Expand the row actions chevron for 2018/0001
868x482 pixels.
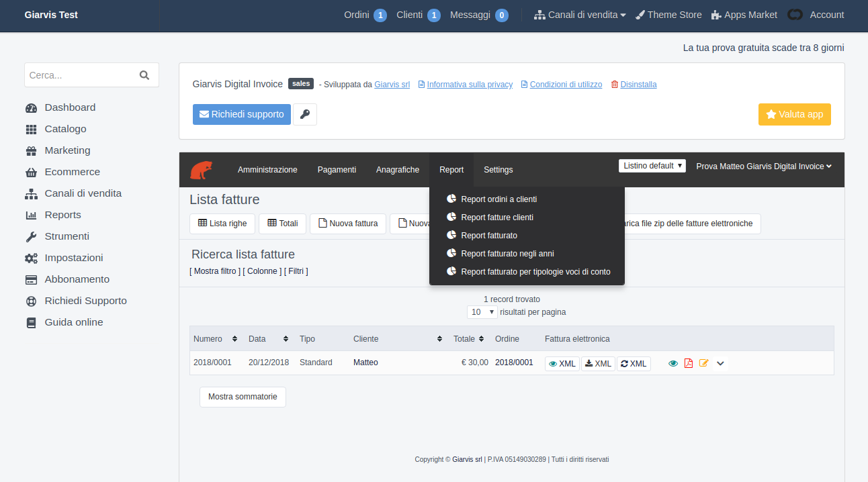(720, 363)
